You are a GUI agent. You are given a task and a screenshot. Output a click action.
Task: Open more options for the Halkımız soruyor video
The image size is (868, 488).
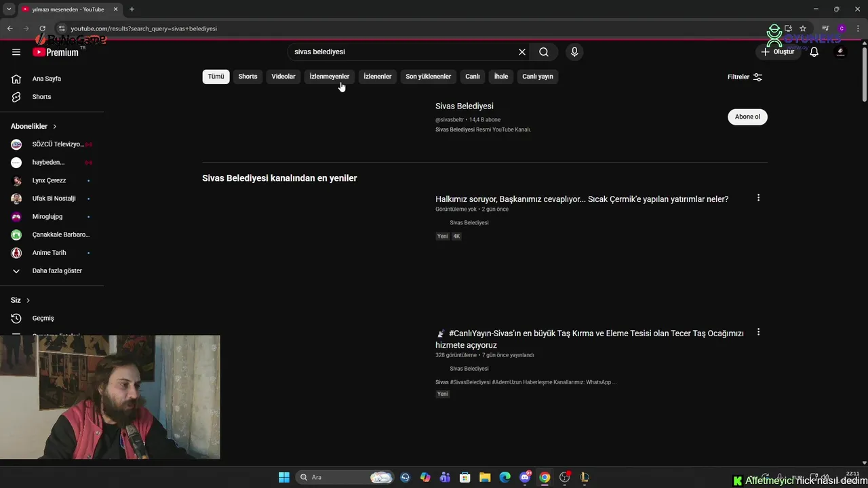click(x=758, y=198)
